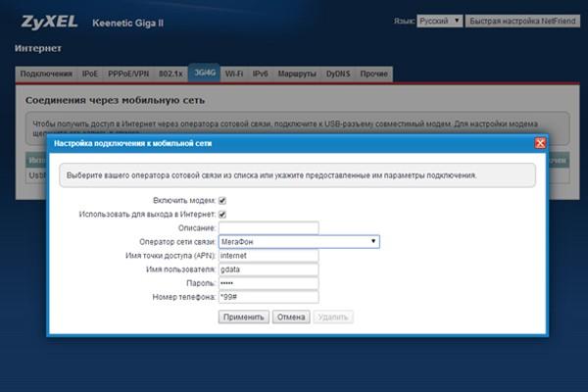Click the 'Выберите вашего оператора' hint text
Image resolution: width=588 pixels, height=392 pixels.
(271, 175)
